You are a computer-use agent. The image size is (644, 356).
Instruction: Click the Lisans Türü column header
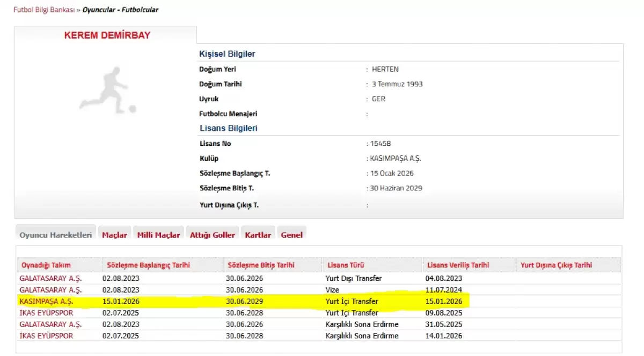click(342, 265)
